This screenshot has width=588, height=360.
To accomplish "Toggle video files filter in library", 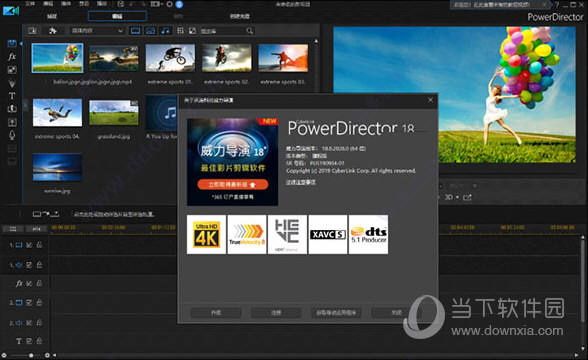I will (135, 31).
